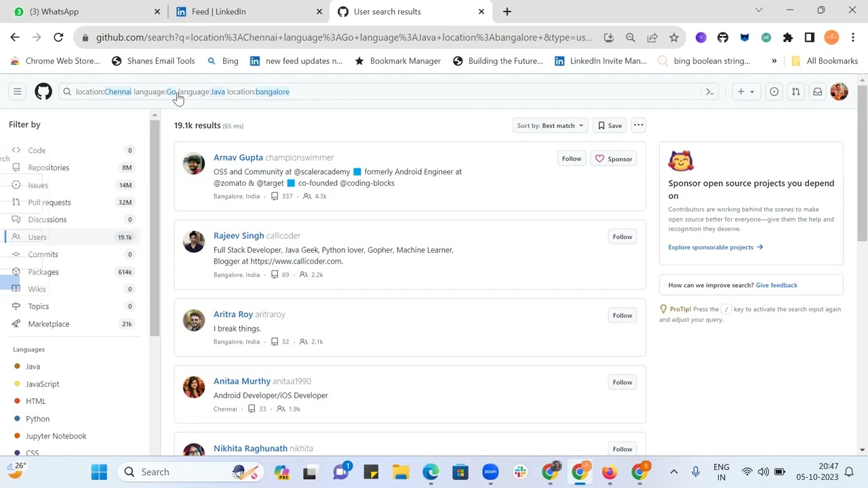Open Zoom from the taskbar

pos(490,472)
